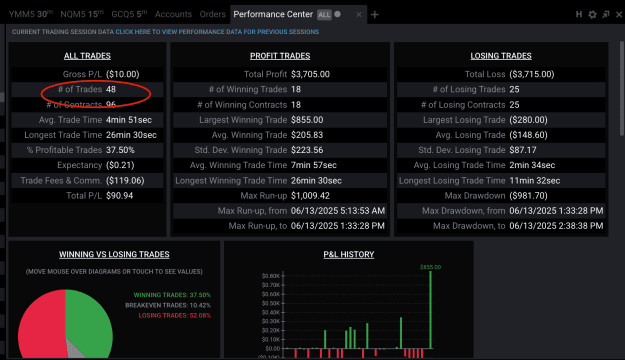Click the BREAKEVEN TRADES: 10.42% legend entry
The width and height of the screenshot is (625, 360).
click(168, 305)
